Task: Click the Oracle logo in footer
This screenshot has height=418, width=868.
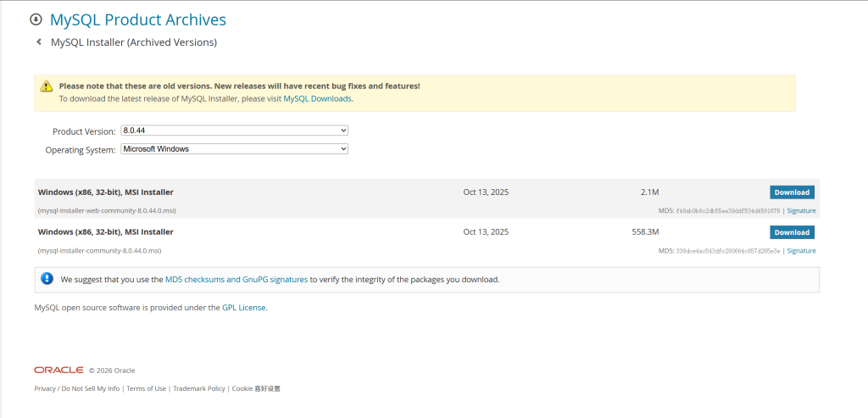Action: 58,370
